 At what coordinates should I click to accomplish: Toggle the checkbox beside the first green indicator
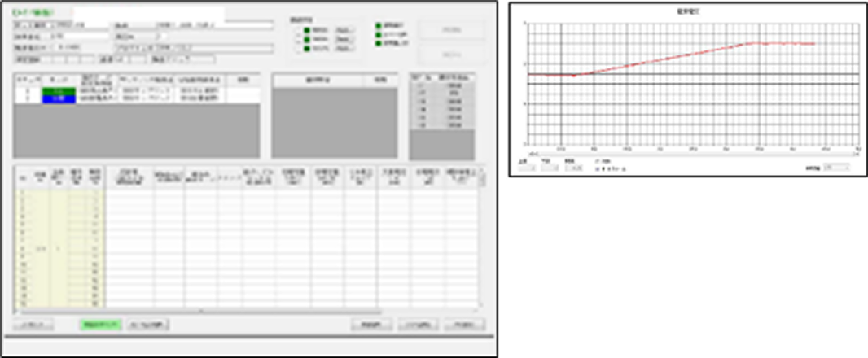coord(297,31)
